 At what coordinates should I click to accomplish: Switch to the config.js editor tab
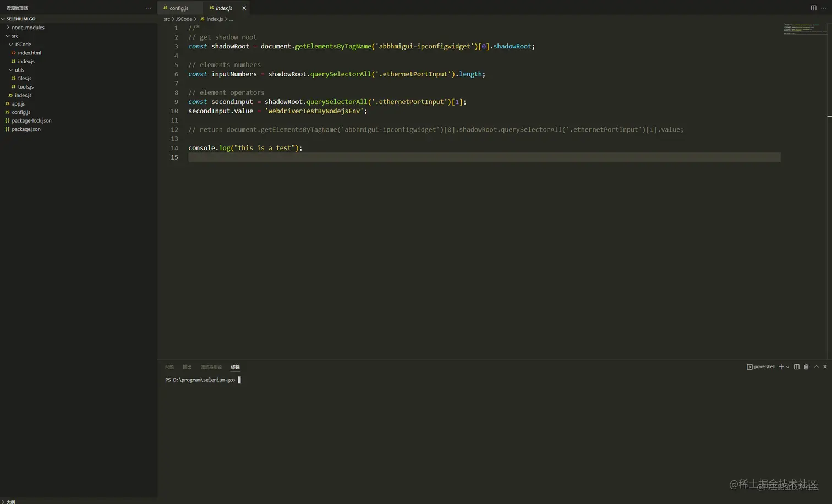click(179, 8)
